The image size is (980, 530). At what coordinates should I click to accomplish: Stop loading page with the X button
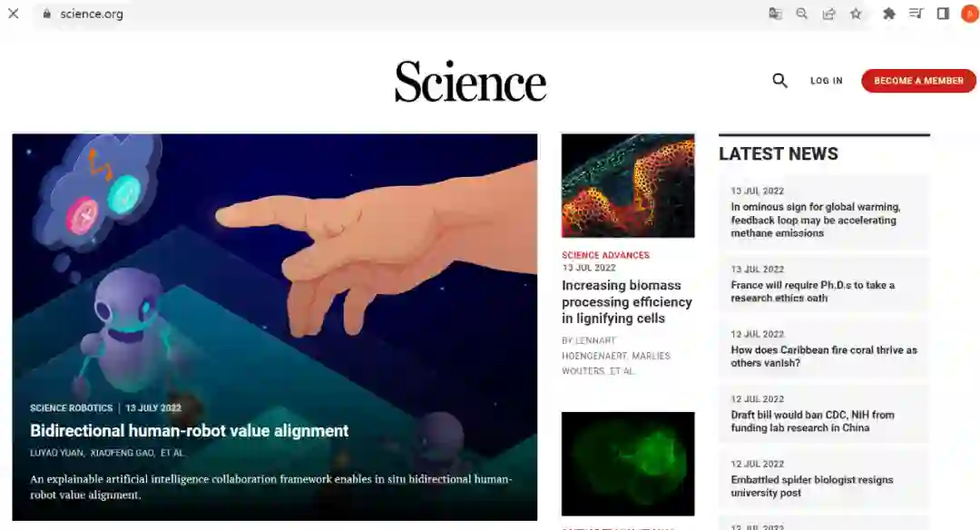point(14,14)
